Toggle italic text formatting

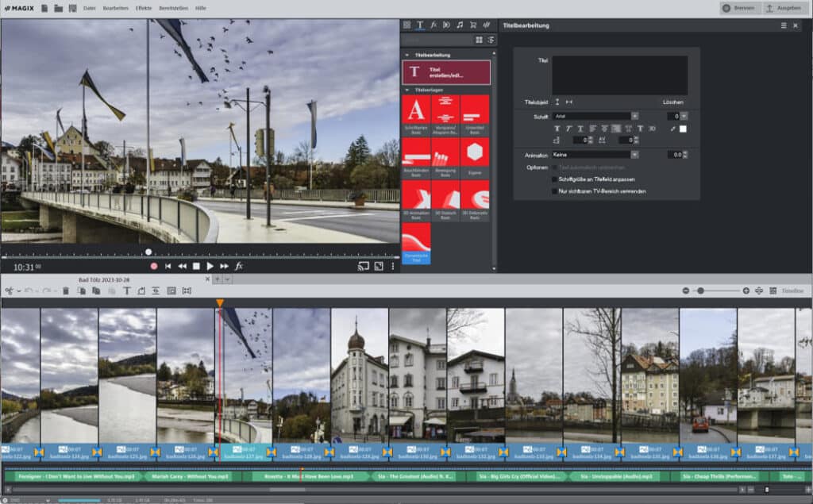568,129
